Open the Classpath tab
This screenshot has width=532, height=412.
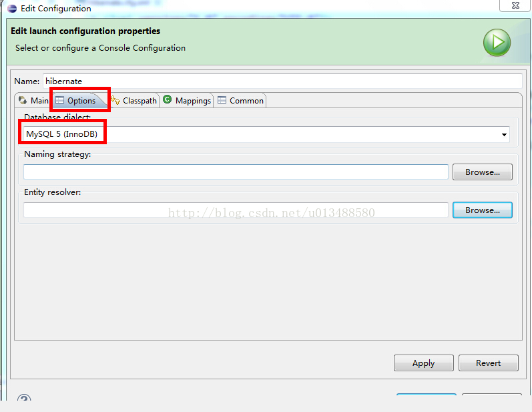tap(134, 101)
